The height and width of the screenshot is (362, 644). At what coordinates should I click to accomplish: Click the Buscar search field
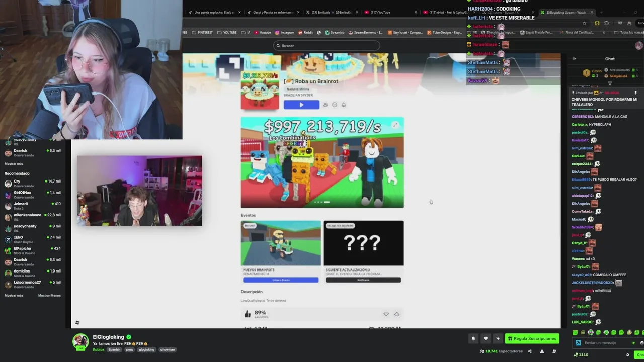[x=327, y=46]
